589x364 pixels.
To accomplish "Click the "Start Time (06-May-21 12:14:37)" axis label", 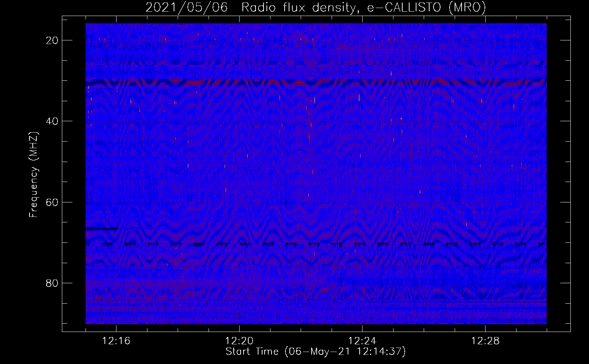I will 316,352.
